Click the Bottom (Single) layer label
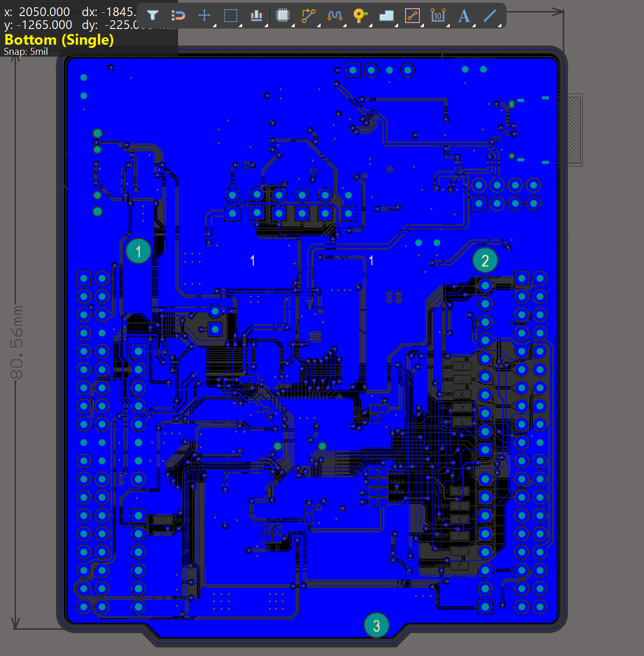The image size is (644, 656). [x=59, y=40]
